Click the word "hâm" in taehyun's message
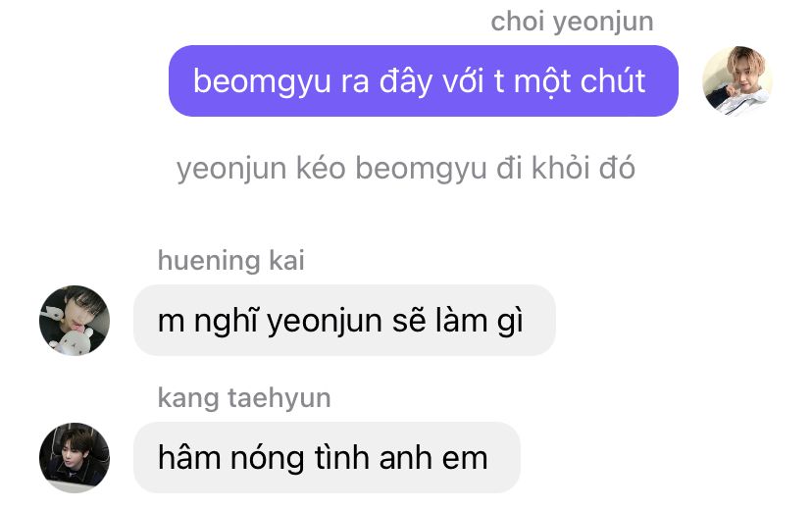 tap(189, 457)
